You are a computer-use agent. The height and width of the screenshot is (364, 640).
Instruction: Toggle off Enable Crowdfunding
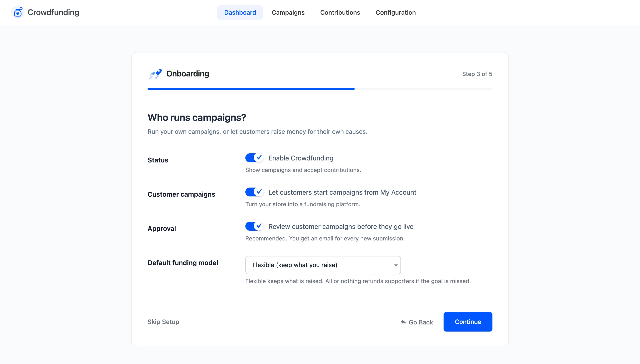click(x=254, y=158)
